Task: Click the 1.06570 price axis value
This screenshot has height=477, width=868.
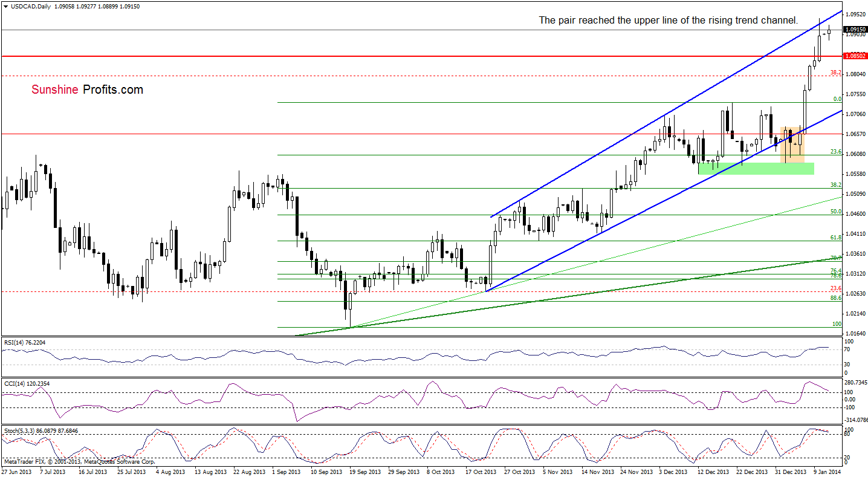Action: click(x=855, y=134)
